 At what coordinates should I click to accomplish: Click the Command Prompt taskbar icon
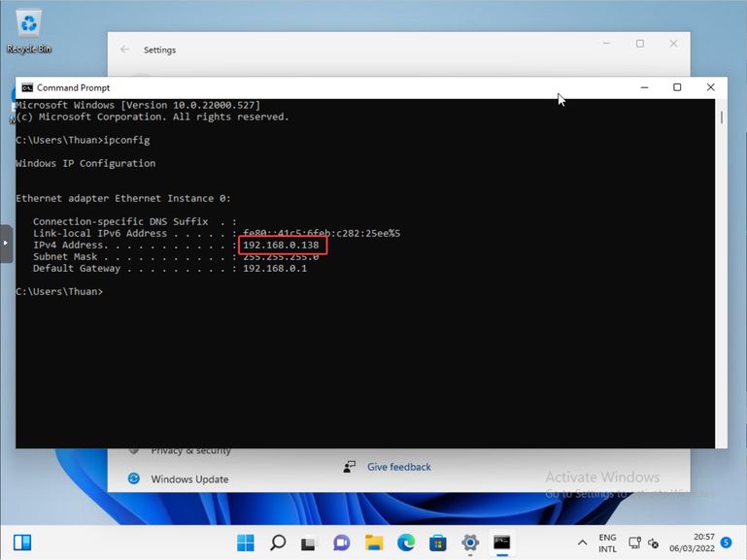click(x=502, y=543)
